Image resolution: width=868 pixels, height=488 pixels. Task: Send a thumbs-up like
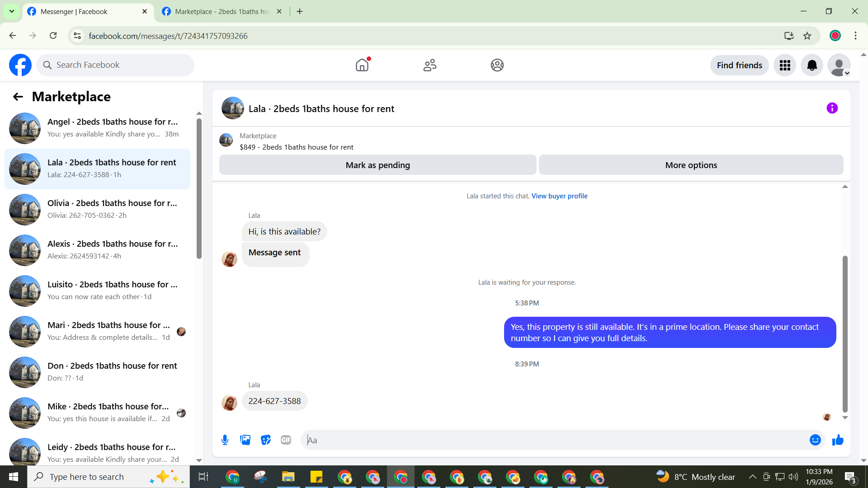pyautogui.click(x=838, y=440)
